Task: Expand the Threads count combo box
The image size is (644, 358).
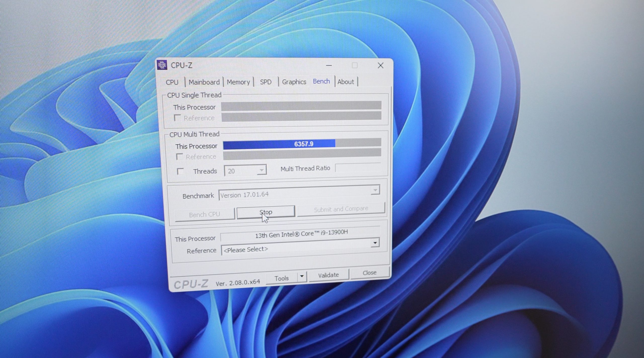Action: click(261, 170)
